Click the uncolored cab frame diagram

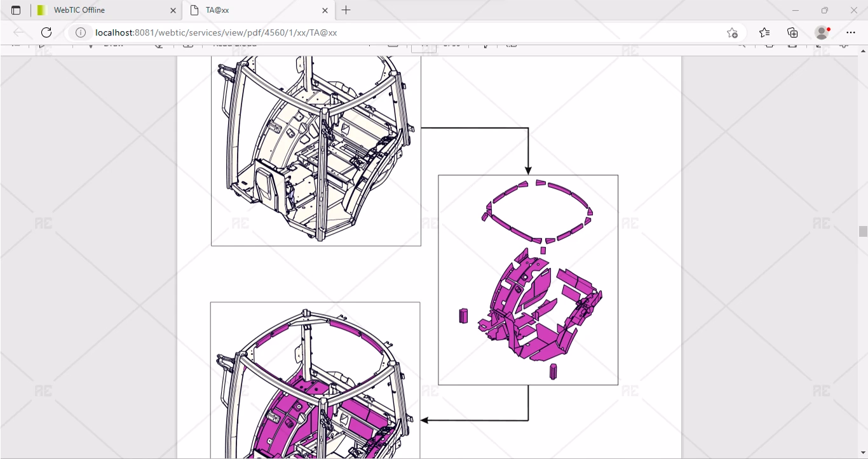coord(316,150)
